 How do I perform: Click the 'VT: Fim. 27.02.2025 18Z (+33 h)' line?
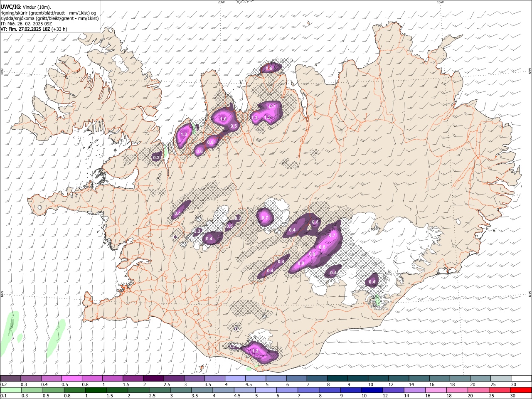click(x=34, y=29)
